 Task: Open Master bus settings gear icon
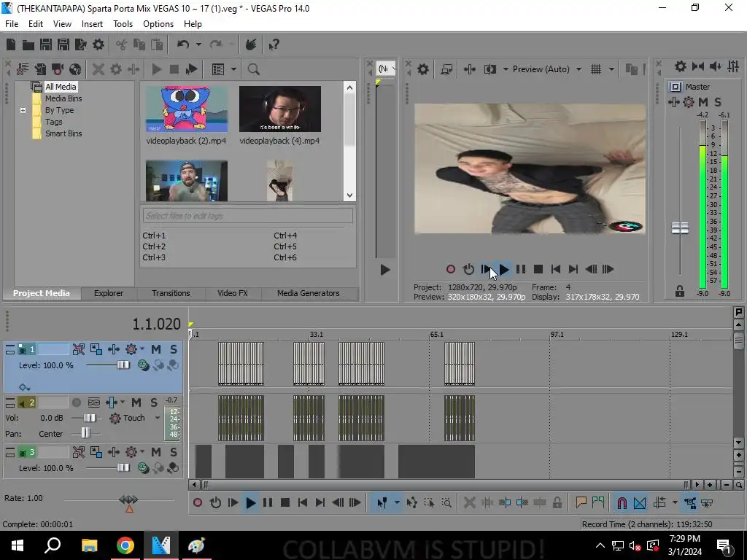[681, 66]
